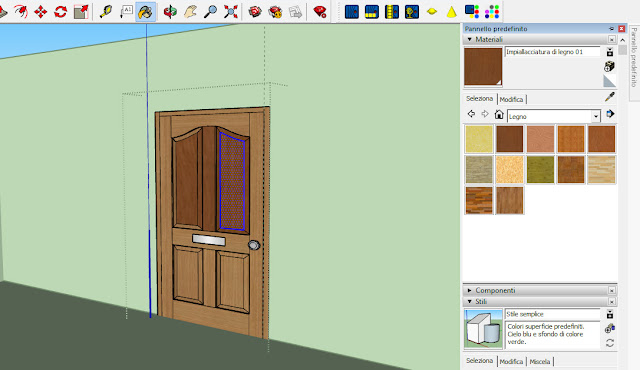
Task: Click the silver mail slot on door
Action: point(209,240)
